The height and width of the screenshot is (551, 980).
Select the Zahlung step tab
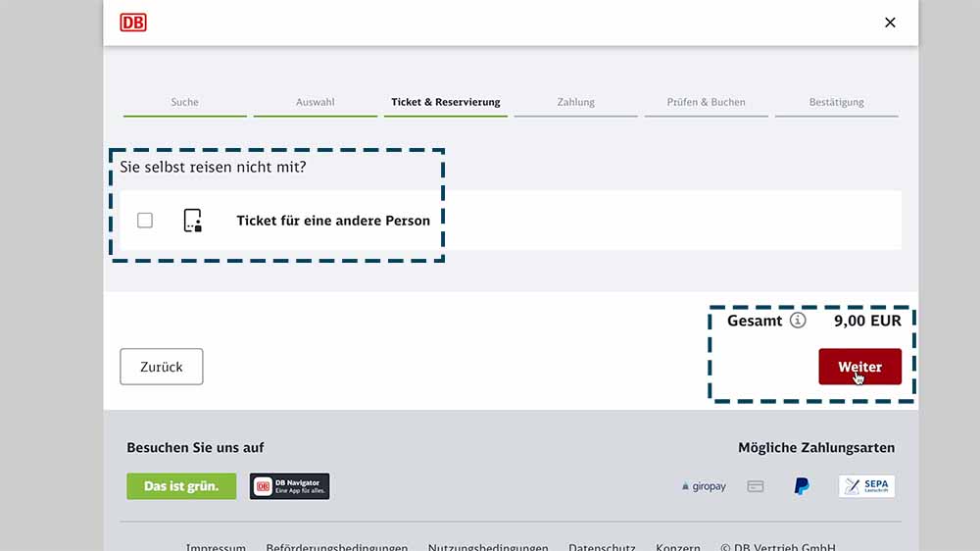(x=576, y=102)
